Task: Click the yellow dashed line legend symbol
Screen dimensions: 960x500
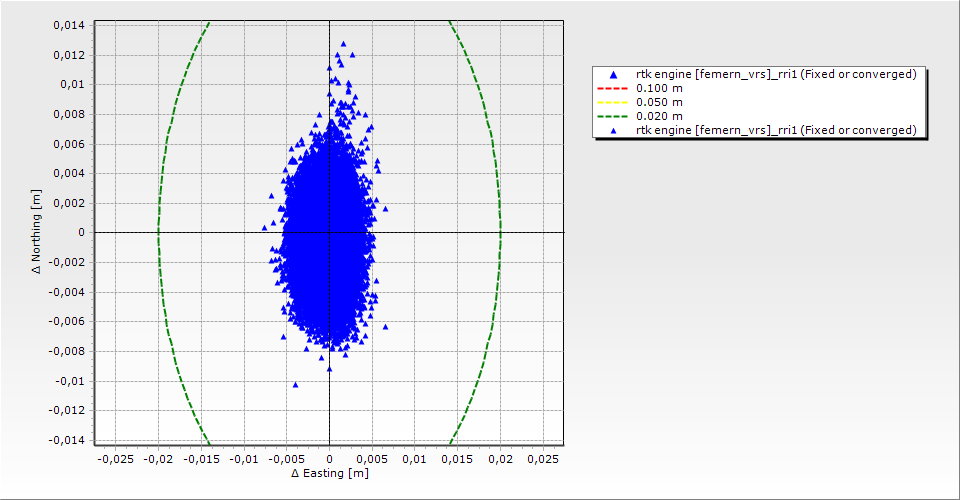Action: pyautogui.click(x=612, y=103)
